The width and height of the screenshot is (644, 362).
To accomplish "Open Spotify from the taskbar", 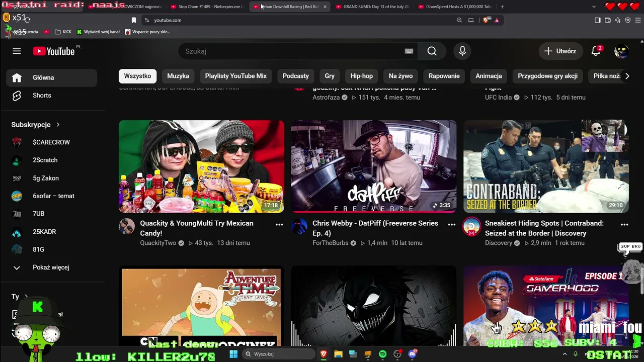I will (x=382, y=354).
